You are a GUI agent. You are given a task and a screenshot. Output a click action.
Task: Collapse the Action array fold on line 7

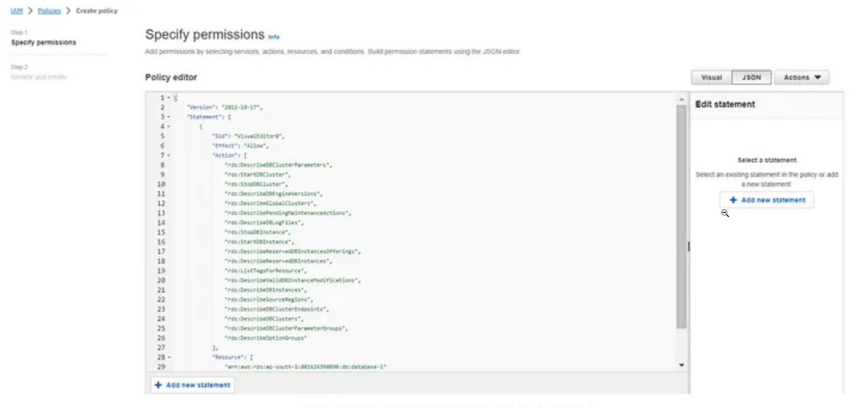tap(169, 155)
